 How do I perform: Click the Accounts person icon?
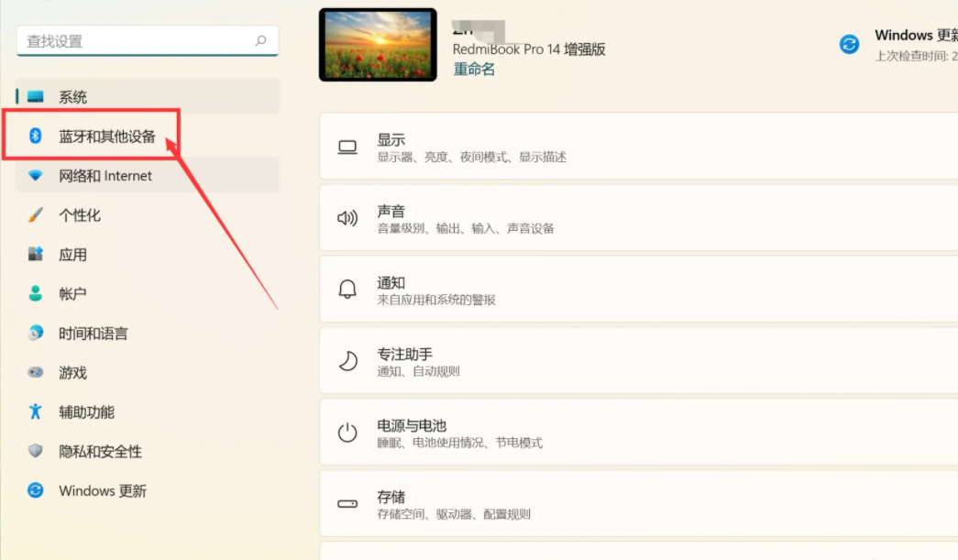(x=36, y=294)
